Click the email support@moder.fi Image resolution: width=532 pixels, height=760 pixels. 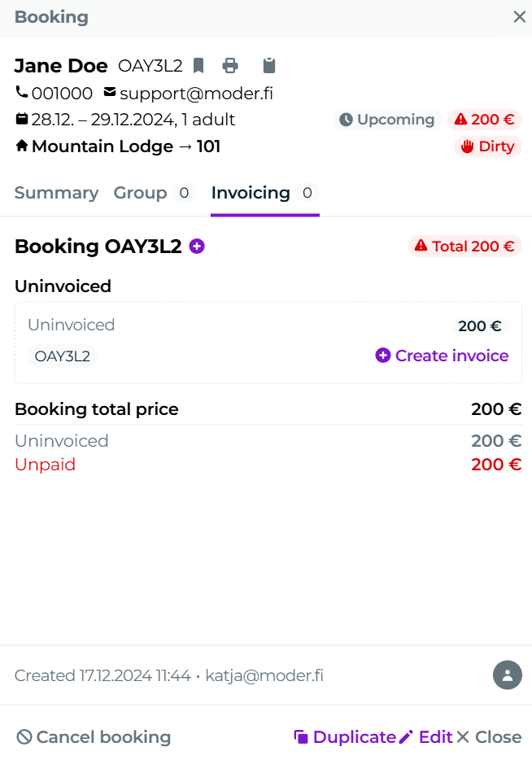tap(196, 94)
